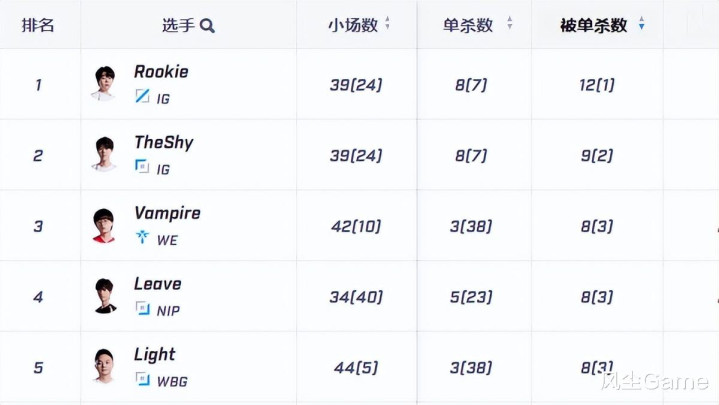Image resolution: width=719 pixels, height=405 pixels.
Task: Click the IG team logo under TheShy
Action: tap(142, 168)
